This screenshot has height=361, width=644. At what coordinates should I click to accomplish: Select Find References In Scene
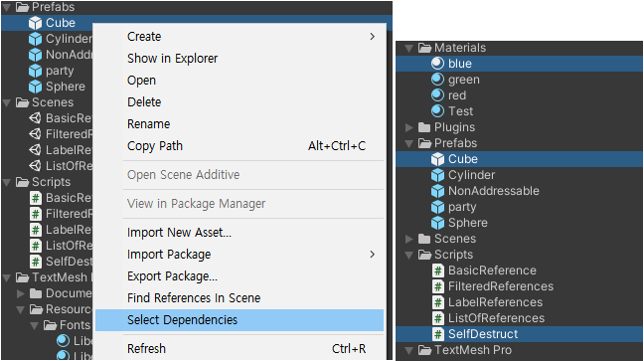pos(241,297)
